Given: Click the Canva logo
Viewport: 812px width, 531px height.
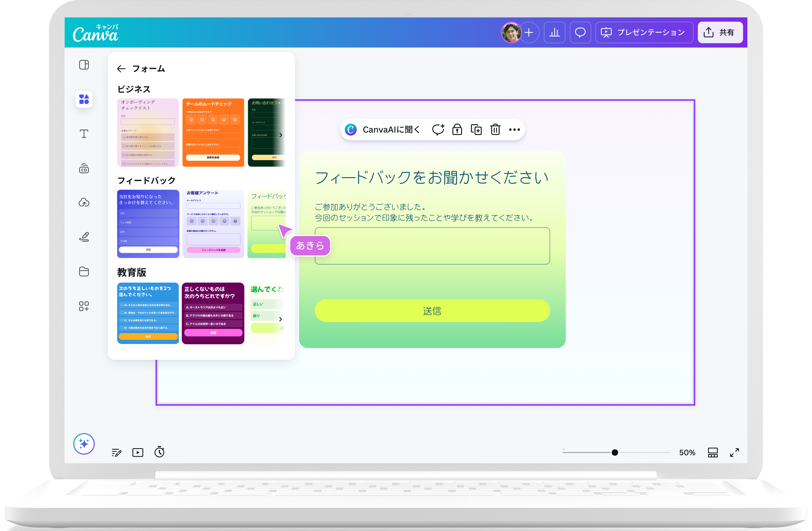Looking at the screenshot, I should tap(96, 33).
